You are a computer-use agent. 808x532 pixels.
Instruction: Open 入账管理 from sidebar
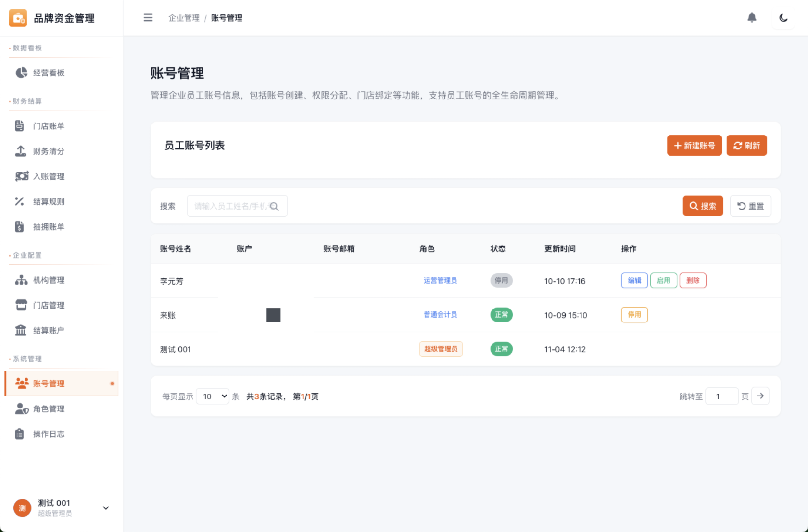click(x=48, y=176)
